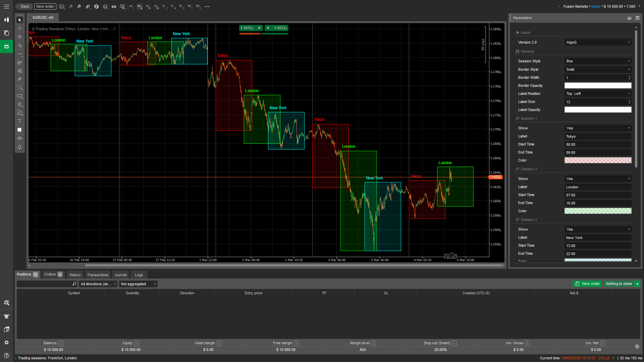
Task: Click the settings gear in the bottom-left sidebar
Action: [x=6, y=342]
